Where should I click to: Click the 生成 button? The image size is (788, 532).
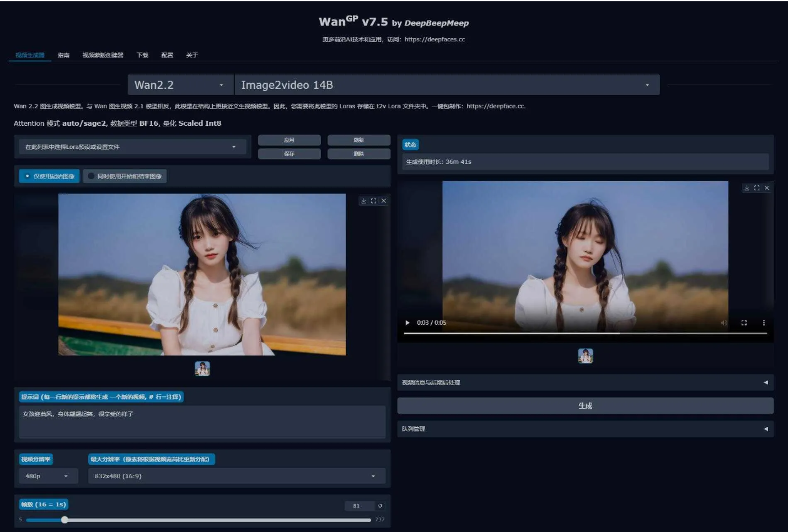click(x=585, y=406)
